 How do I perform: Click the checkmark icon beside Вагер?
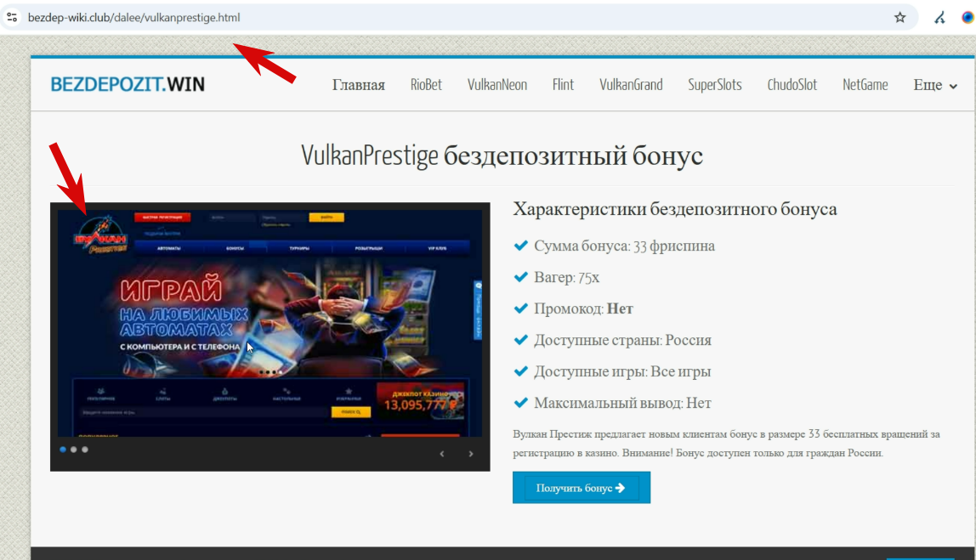coord(521,277)
